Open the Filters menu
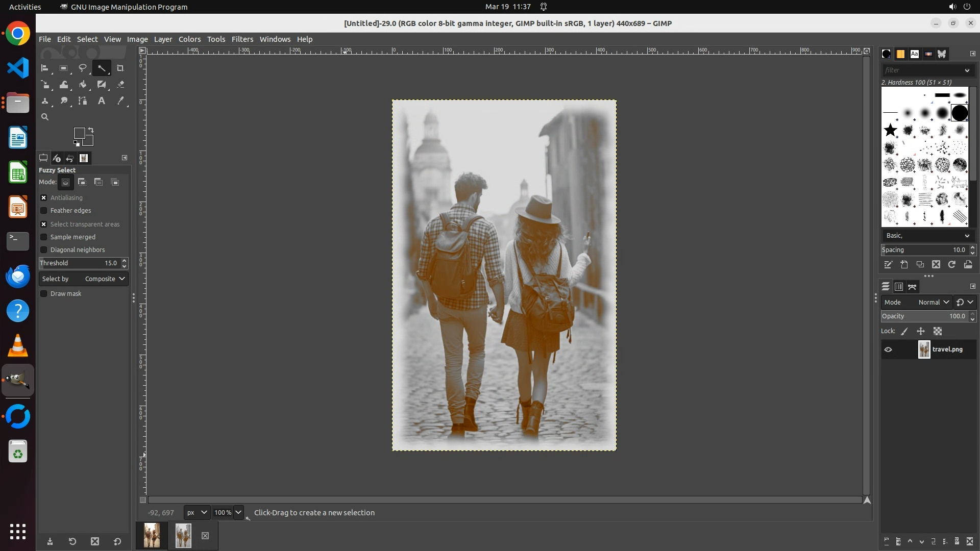980x551 pixels. (242, 39)
